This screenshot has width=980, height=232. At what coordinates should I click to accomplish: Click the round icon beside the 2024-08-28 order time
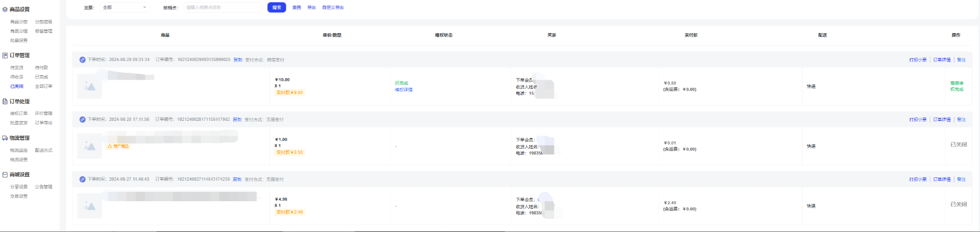tap(83, 120)
